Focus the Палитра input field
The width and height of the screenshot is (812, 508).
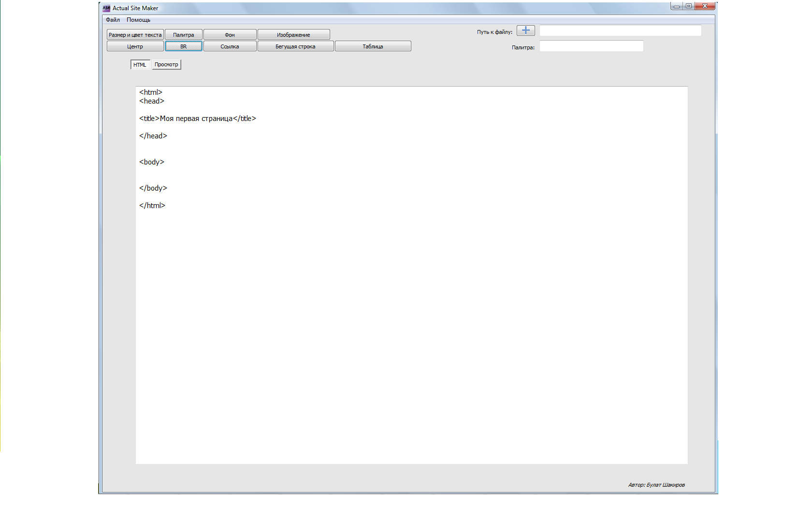pos(592,46)
